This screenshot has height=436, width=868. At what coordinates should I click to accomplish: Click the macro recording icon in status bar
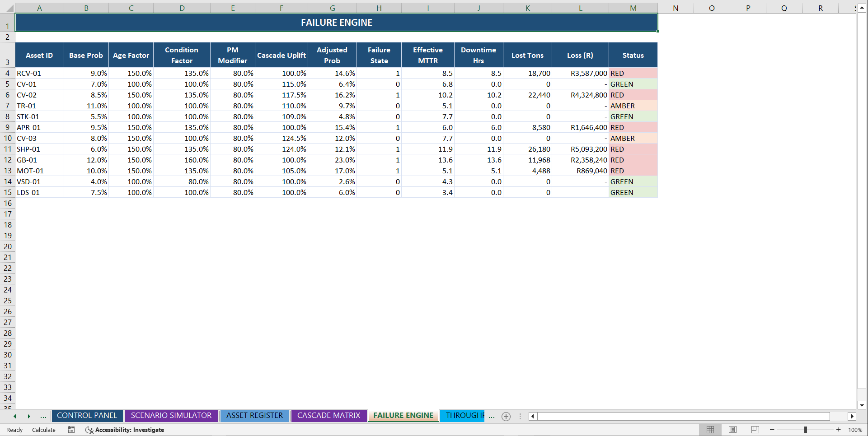coord(71,430)
